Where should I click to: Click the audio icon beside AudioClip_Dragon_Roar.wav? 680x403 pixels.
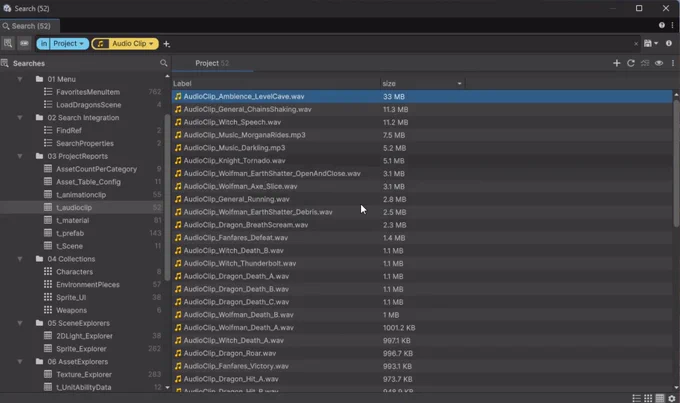[x=178, y=353]
